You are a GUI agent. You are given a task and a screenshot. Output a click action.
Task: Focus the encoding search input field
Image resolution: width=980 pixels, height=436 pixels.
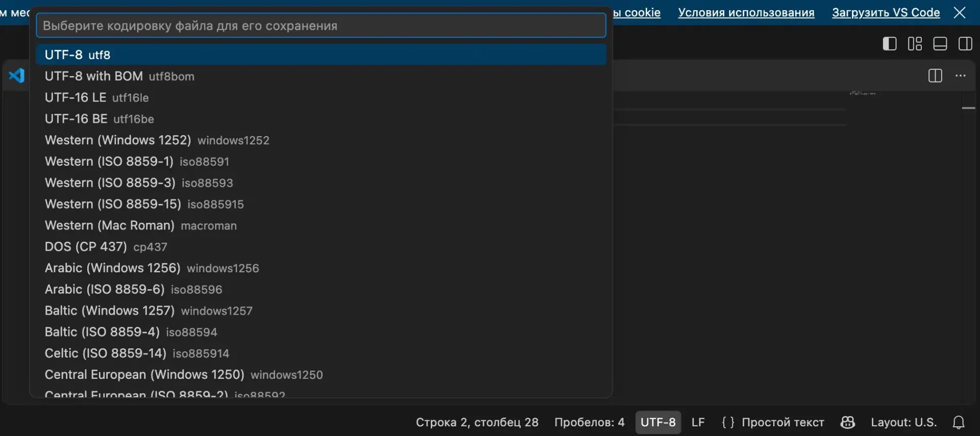tap(321, 25)
